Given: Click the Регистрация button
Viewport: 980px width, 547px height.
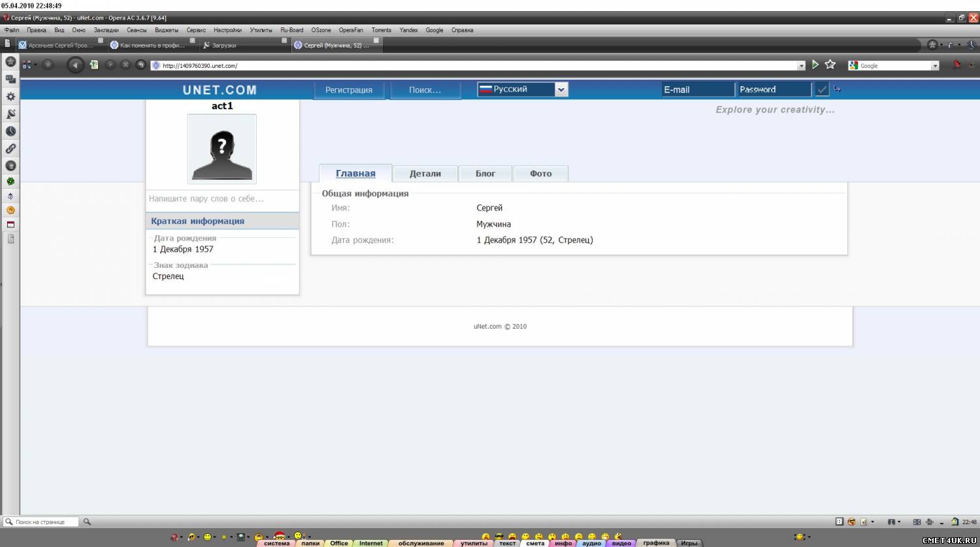Looking at the screenshot, I should pos(349,90).
